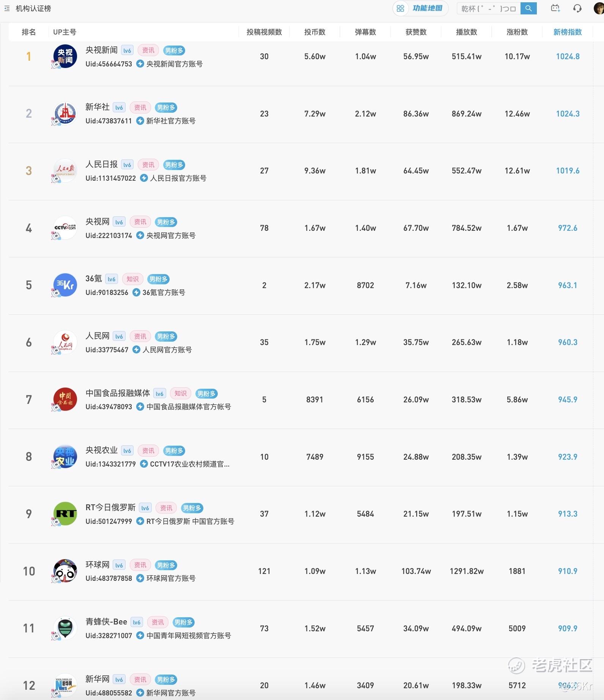This screenshot has width=604, height=700.
Task: Click the Bilibili TV icon in header
Action: pos(555,8)
